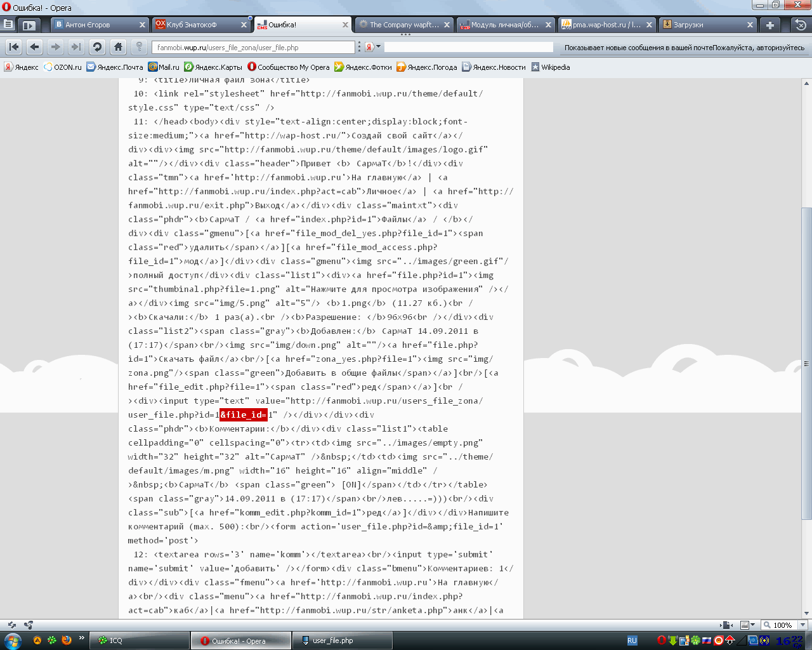Launch ICQ from quick launch icon
Image resolution: width=812 pixels, height=650 pixels.
pos(52,640)
